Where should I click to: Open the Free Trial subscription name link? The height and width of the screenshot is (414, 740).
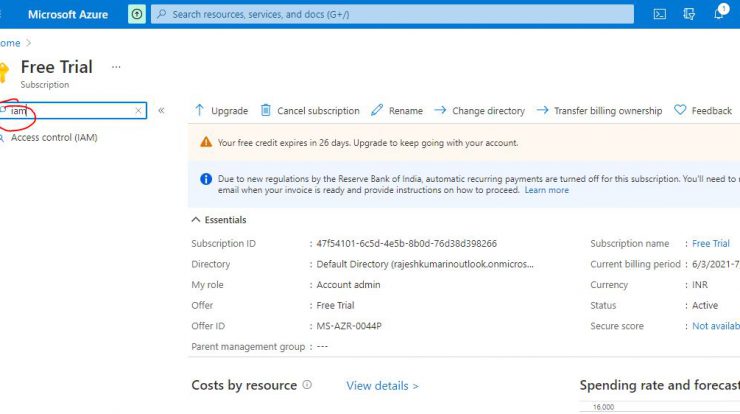(711, 244)
